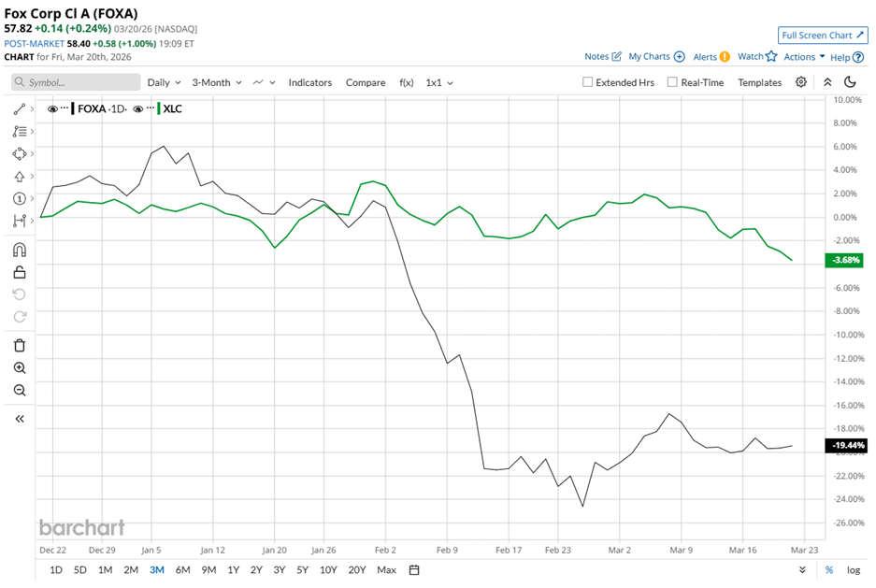Select the measure range tool
The image size is (876, 588).
[x=20, y=221]
